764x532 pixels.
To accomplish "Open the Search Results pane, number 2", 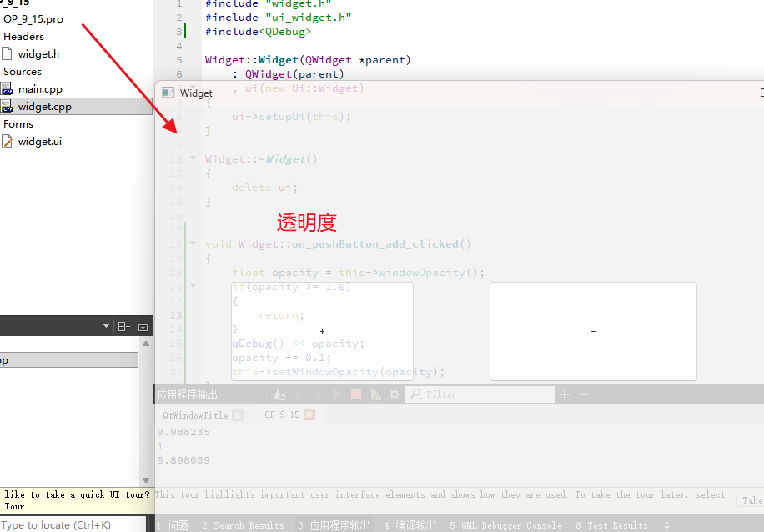I will (x=243, y=525).
